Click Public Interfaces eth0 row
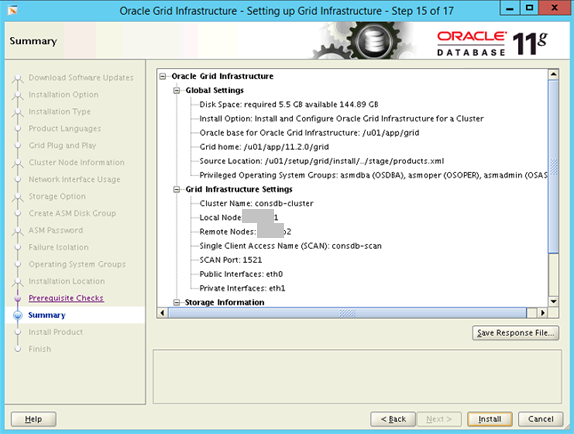The width and height of the screenshot is (574, 434). (241, 274)
